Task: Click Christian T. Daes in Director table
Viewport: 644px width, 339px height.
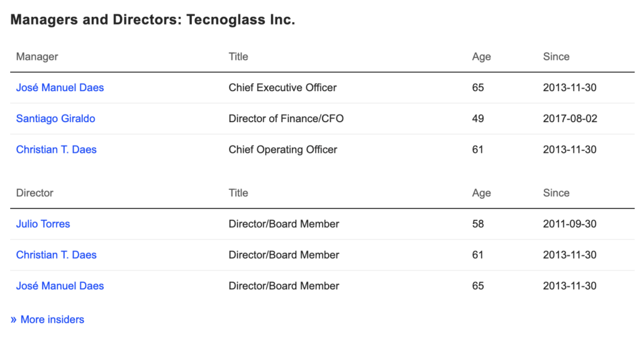Action: pos(56,255)
